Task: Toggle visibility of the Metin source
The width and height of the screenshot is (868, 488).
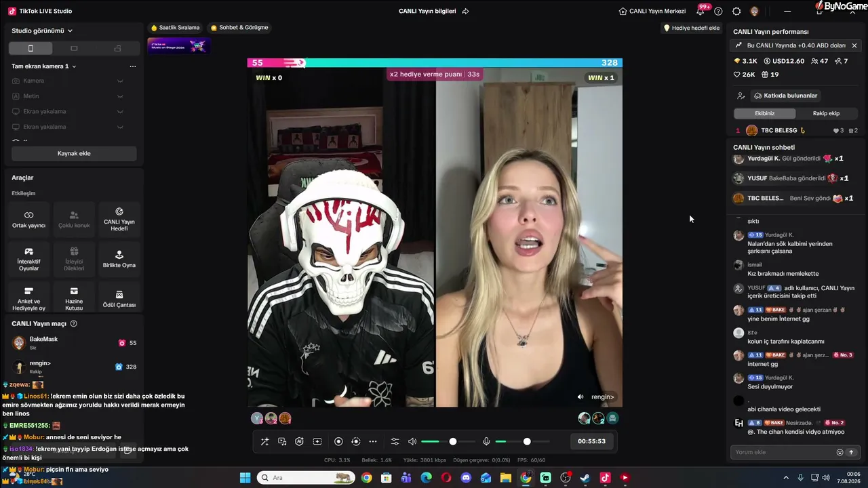Action: [120, 96]
